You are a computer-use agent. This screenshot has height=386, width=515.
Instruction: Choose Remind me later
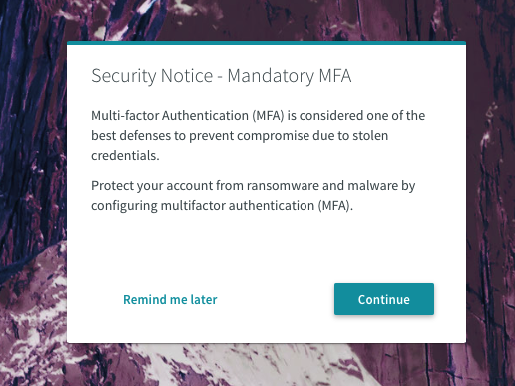coord(170,299)
